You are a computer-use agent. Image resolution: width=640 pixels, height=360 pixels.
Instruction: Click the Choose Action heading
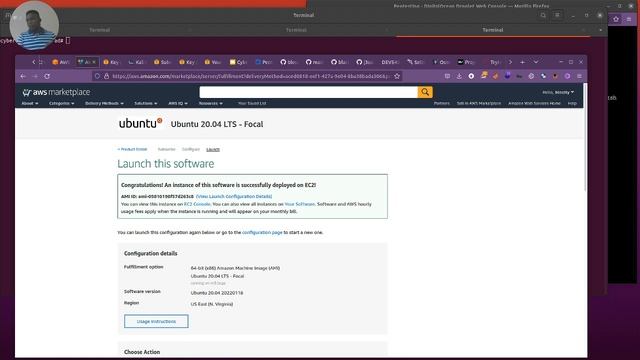(142, 352)
